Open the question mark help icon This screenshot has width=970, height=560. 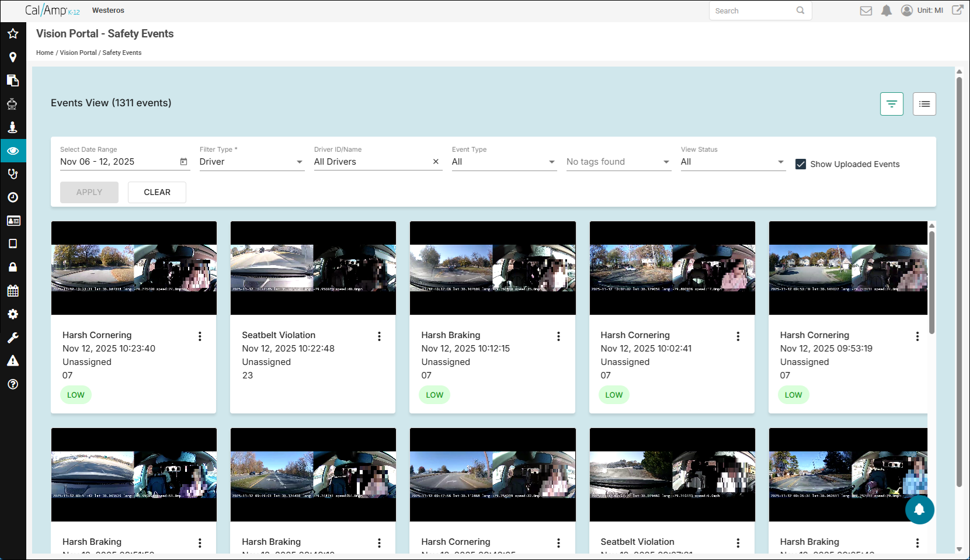pos(13,384)
